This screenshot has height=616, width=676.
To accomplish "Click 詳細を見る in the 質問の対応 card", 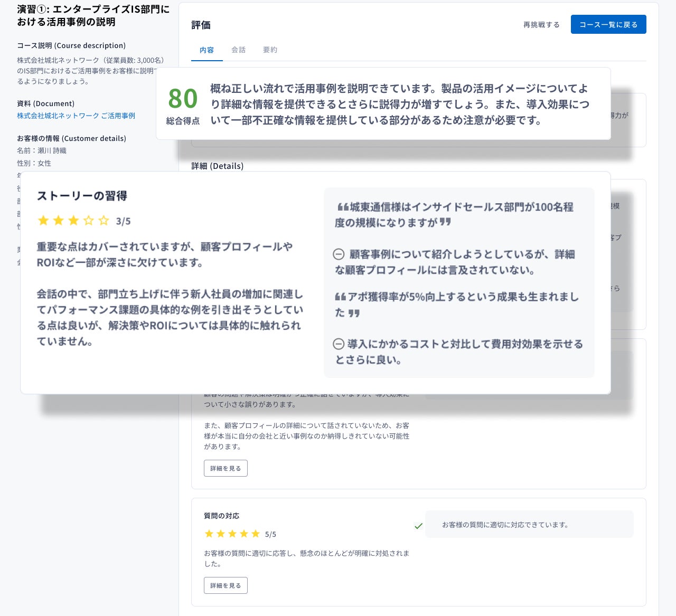I will pos(226,585).
